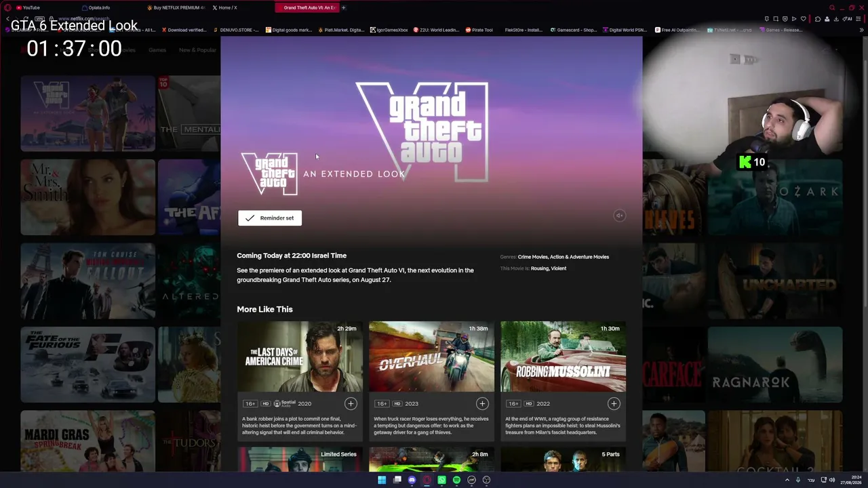
Task: Open the Uncharted poster
Action: [x=775, y=281]
